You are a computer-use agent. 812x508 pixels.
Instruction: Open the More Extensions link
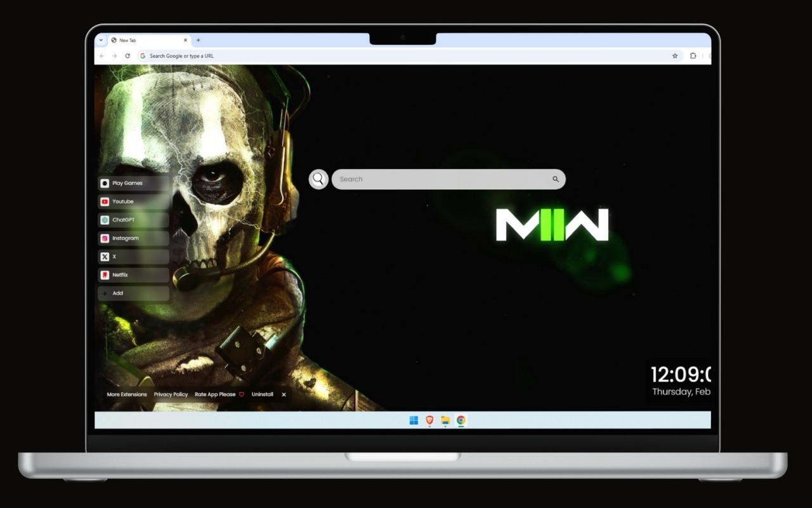(127, 394)
